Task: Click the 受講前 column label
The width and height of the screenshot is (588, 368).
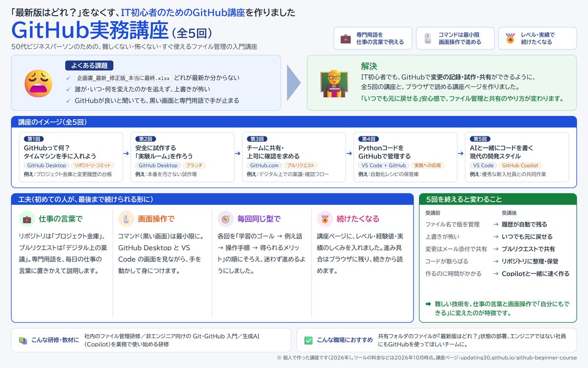Action: [x=433, y=213]
